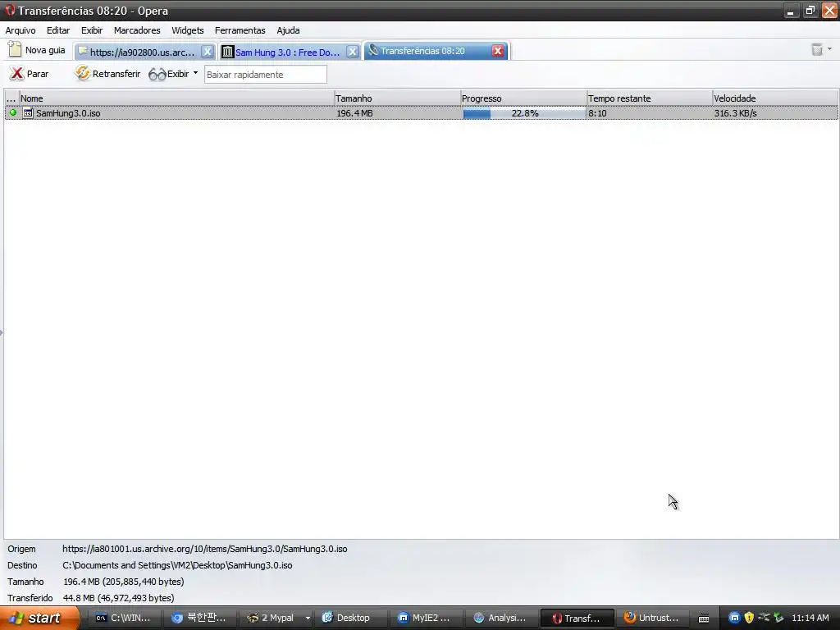
Task: Click the Destino file path text
Action: tap(177, 565)
